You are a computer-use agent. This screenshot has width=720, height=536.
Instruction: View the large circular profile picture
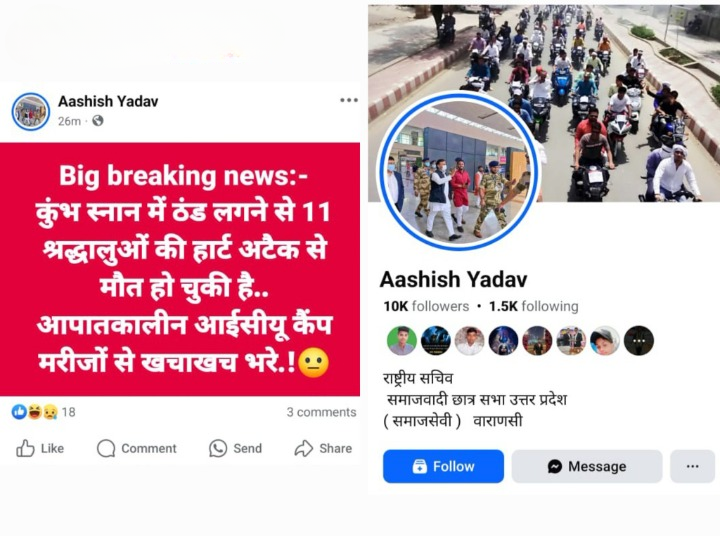[458, 171]
